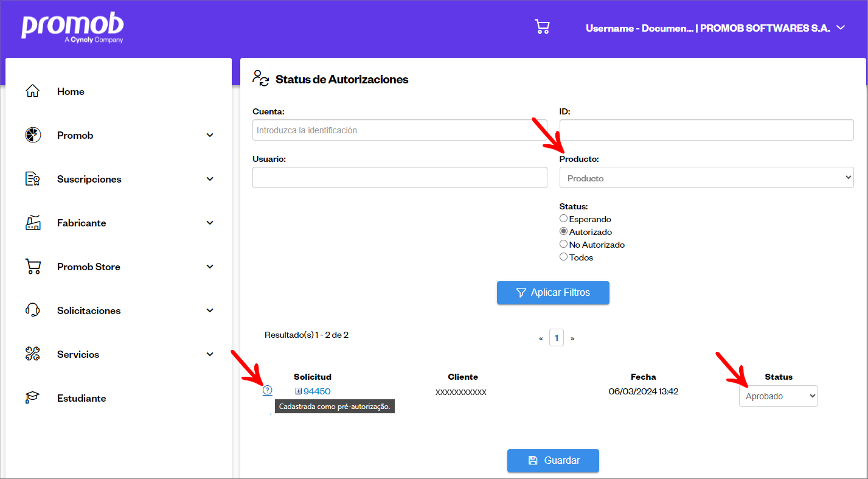The height and width of the screenshot is (479, 868).
Task: Expand the user account menu chevron
Action: coord(841,28)
